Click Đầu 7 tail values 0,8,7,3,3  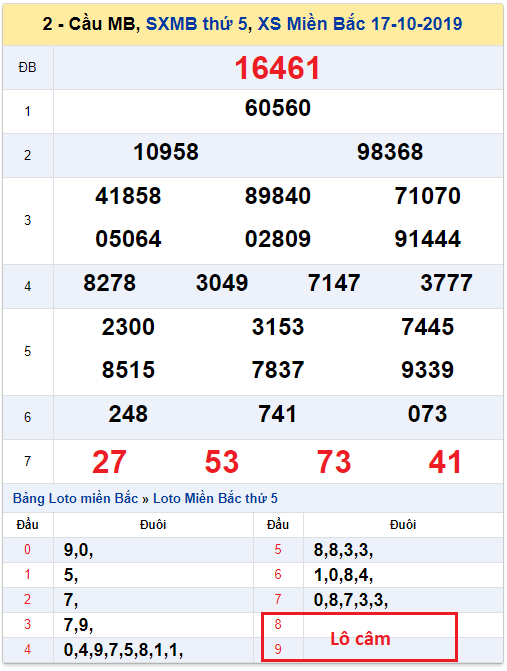351,600
